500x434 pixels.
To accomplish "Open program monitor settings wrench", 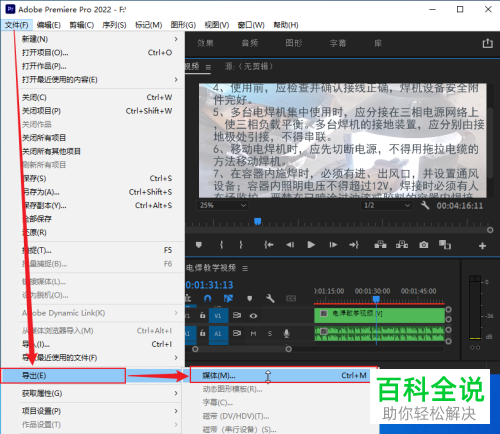I will (425, 205).
